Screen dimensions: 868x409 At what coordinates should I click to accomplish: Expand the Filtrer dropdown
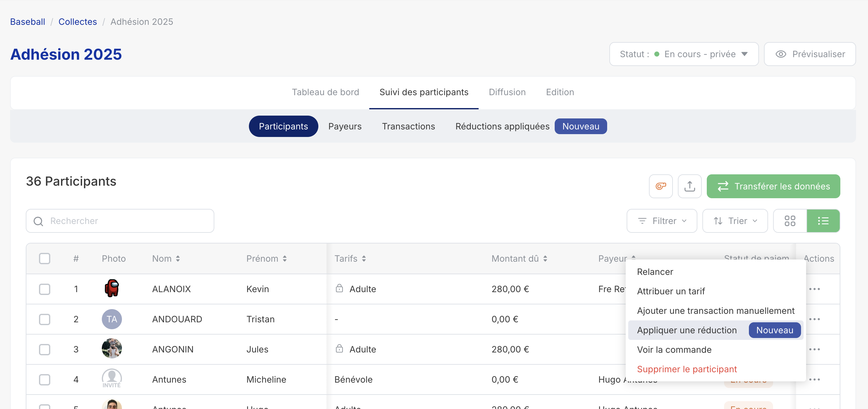[662, 221]
